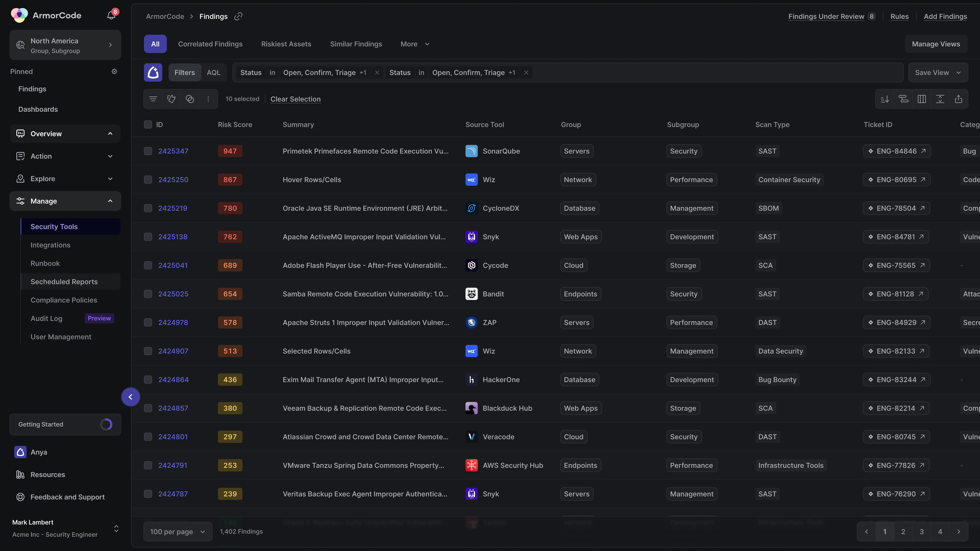Click the Clear Selection link
This screenshot has height=551, width=980.
tap(295, 99)
